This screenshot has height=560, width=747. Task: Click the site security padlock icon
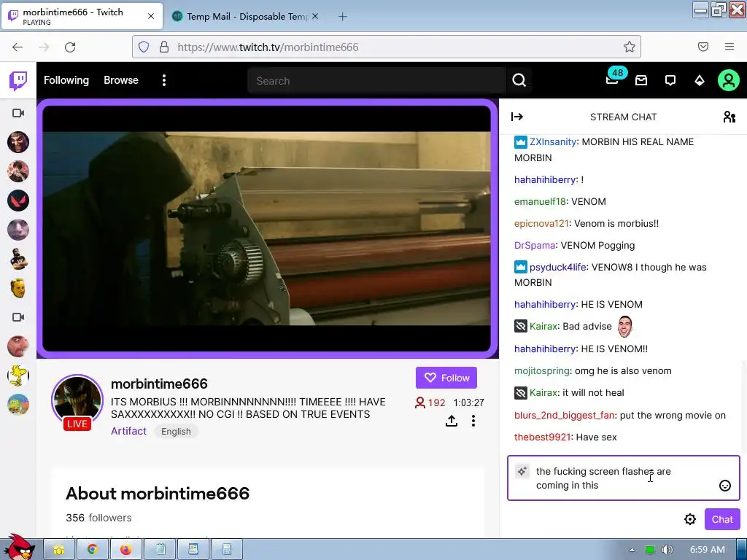coord(164,47)
